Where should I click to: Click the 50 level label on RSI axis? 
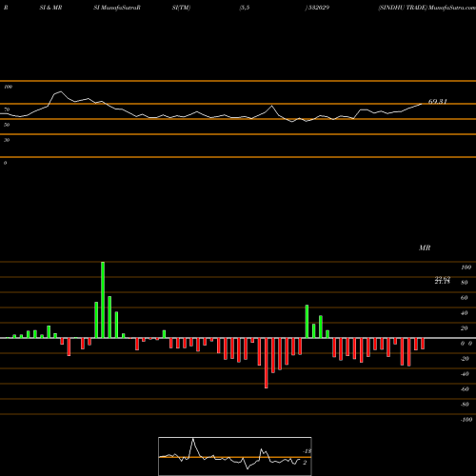7,125
